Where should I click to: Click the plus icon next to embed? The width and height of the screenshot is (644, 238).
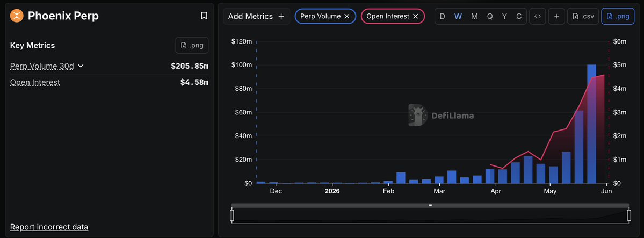[556, 17]
